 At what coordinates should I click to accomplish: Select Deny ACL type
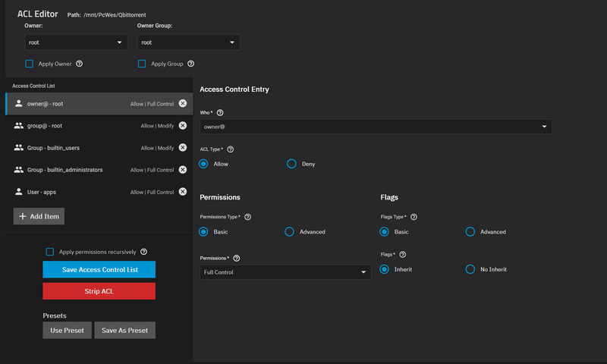click(291, 164)
